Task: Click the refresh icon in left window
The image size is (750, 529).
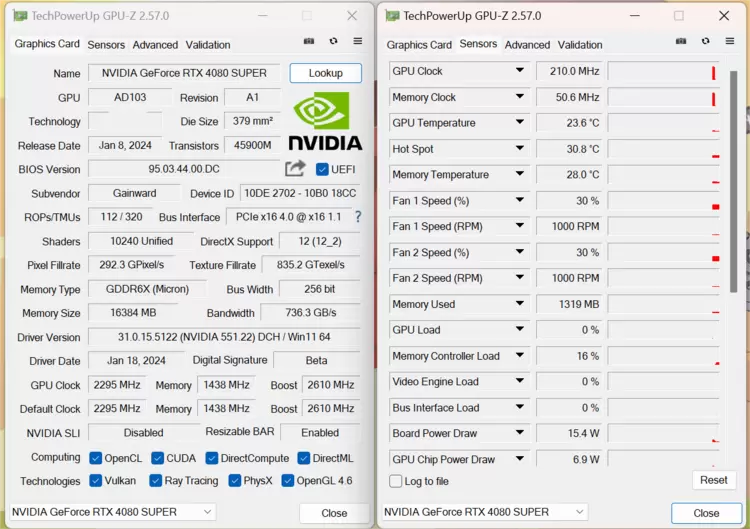Action: (x=333, y=41)
